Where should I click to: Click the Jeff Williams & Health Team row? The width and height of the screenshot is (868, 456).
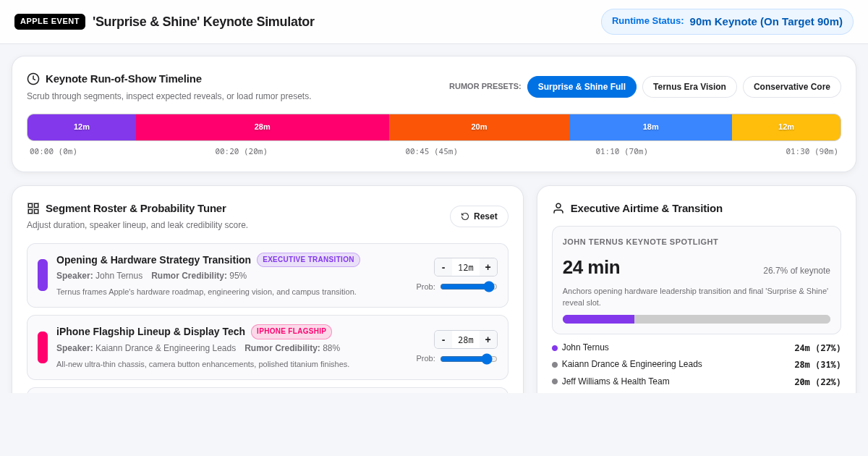point(697,381)
